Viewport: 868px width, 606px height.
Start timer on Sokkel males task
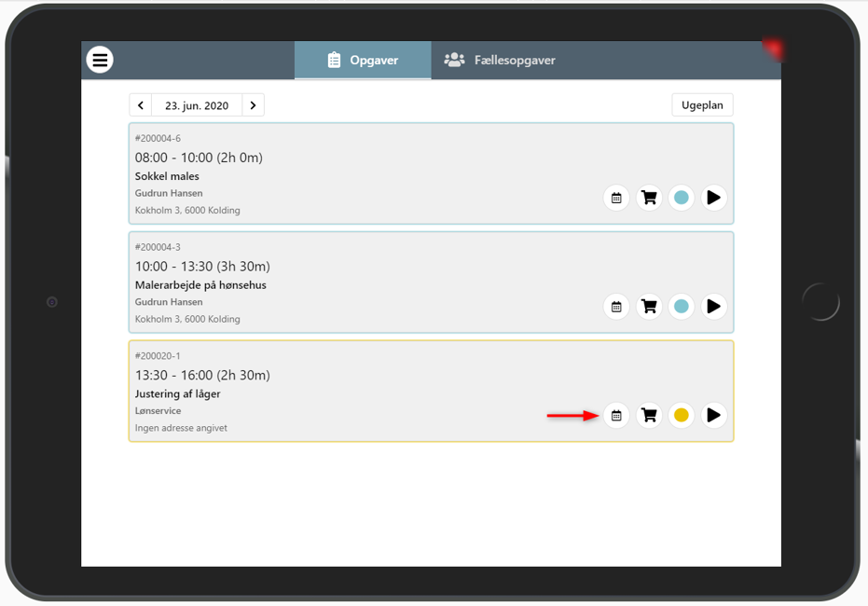pos(713,198)
